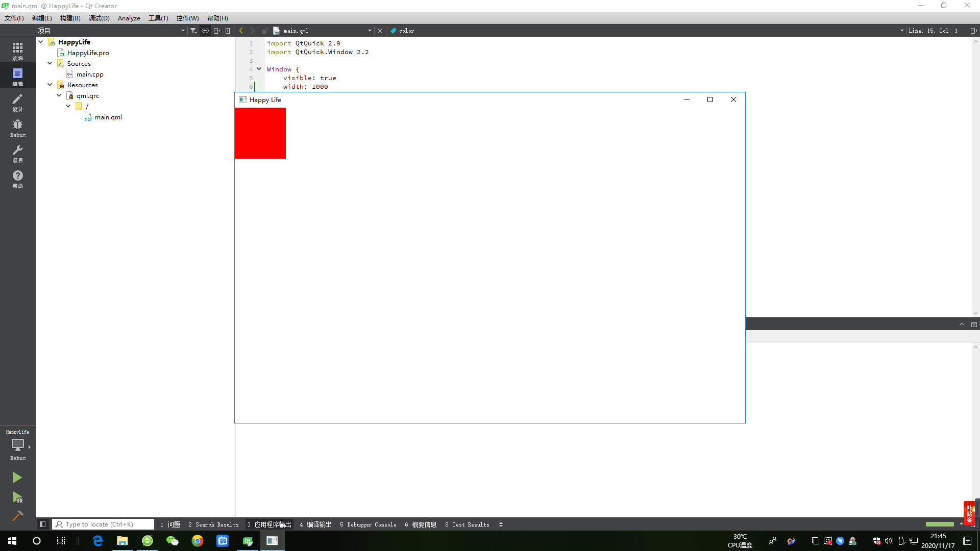Collapse the Sources folder in project tree
The image size is (980, 551).
(x=50, y=63)
